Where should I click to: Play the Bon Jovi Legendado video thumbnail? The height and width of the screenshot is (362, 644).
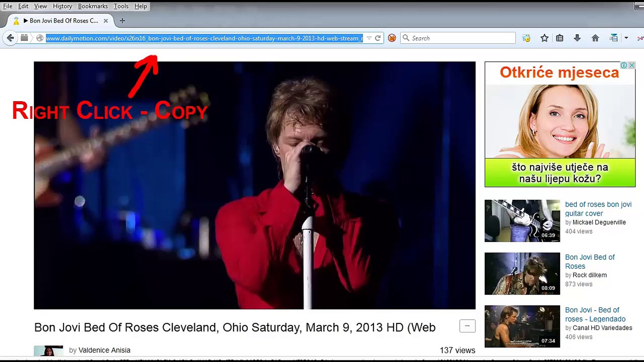pyautogui.click(x=522, y=325)
